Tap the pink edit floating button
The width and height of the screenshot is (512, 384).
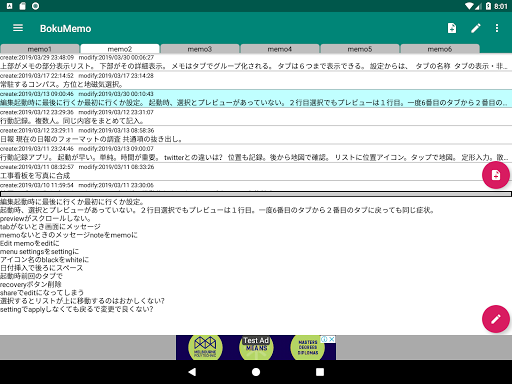pyautogui.click(x=496, y=319)
